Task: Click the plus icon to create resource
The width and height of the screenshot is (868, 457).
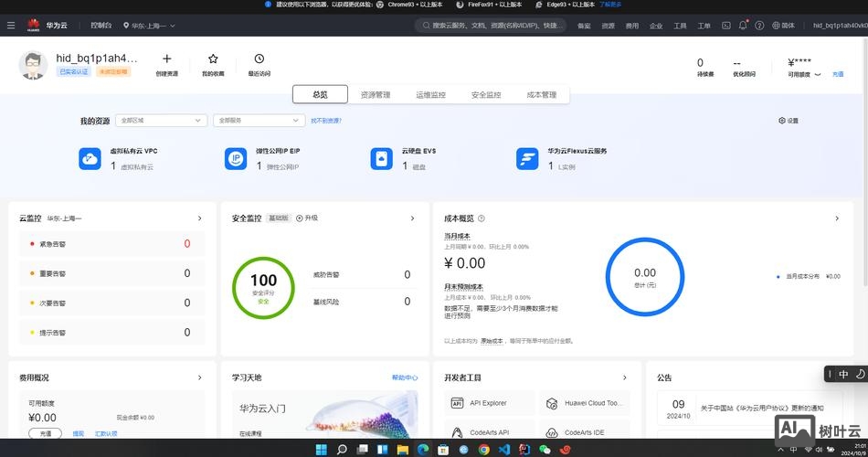Action: click(x=166, y=58)
